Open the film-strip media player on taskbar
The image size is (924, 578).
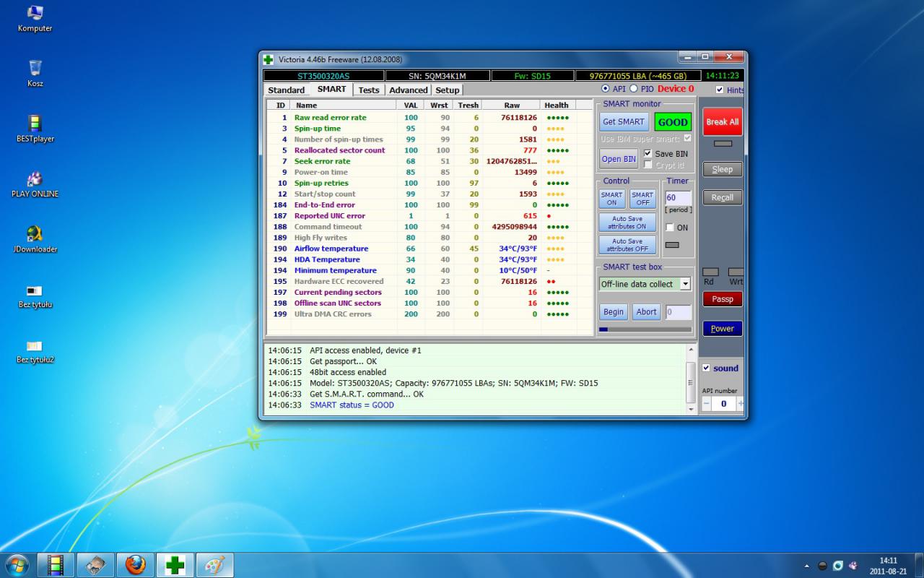(56, 564)
